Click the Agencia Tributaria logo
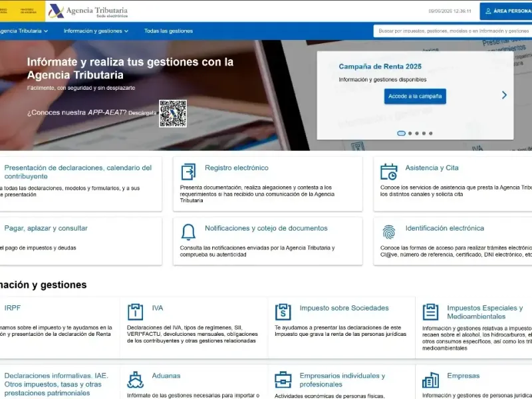532x399 pixels. tap(88, 11)
